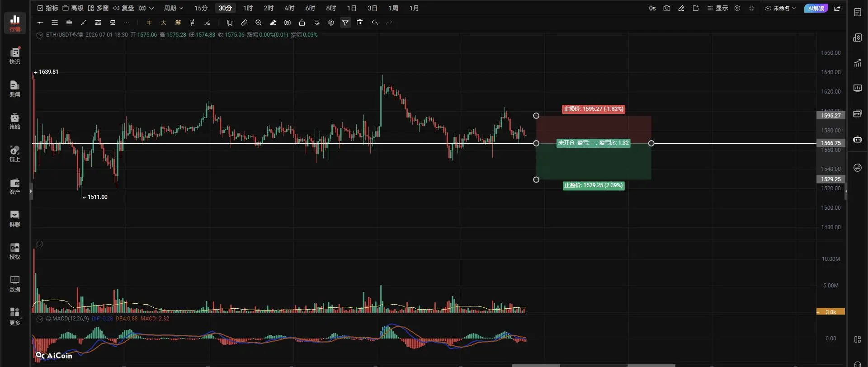Click the pencil edit icon in top bar

click(681, 8)
